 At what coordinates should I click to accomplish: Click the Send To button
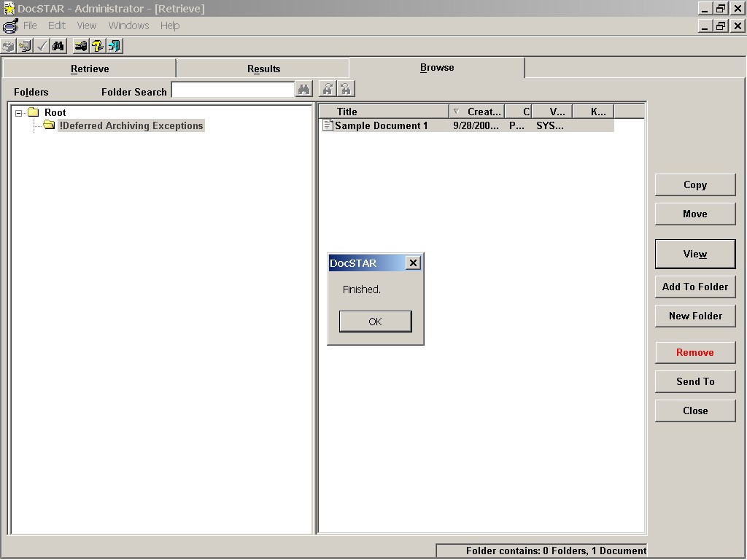point(695,381)
